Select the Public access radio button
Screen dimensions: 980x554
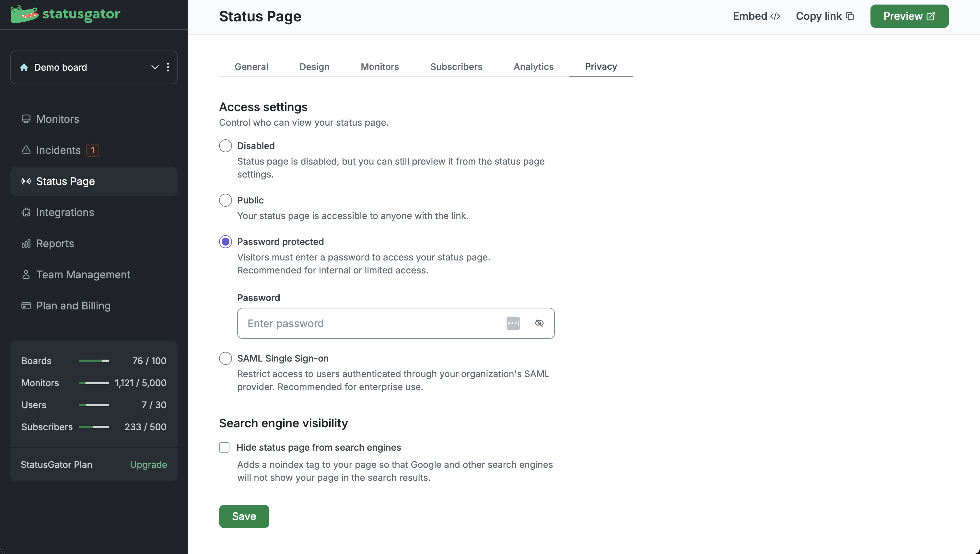tap(225, 200)
